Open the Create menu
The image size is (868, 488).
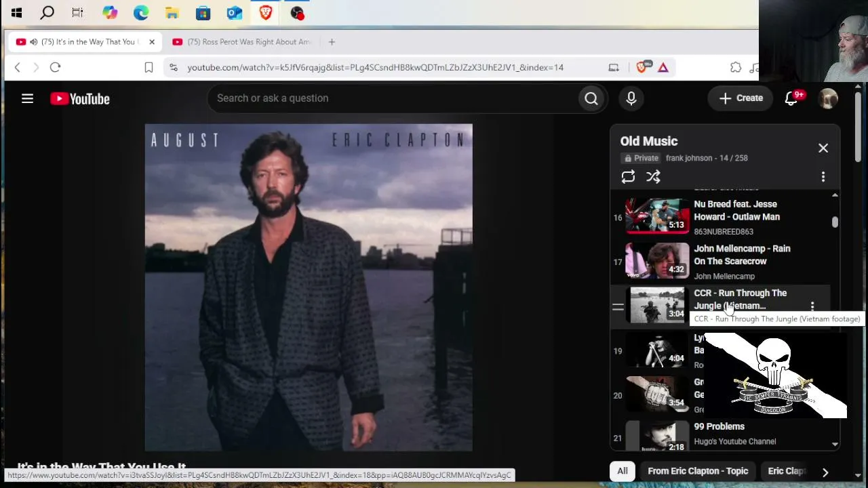741,98
